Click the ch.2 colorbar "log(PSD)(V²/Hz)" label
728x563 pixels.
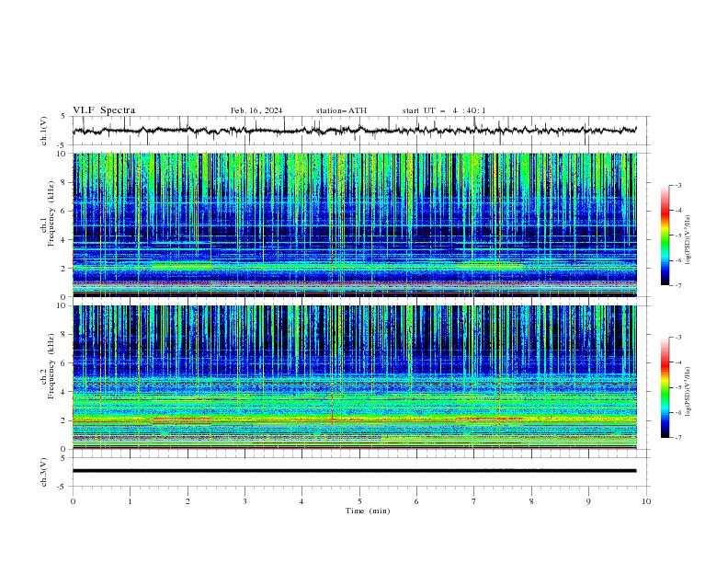click(688, 391)
